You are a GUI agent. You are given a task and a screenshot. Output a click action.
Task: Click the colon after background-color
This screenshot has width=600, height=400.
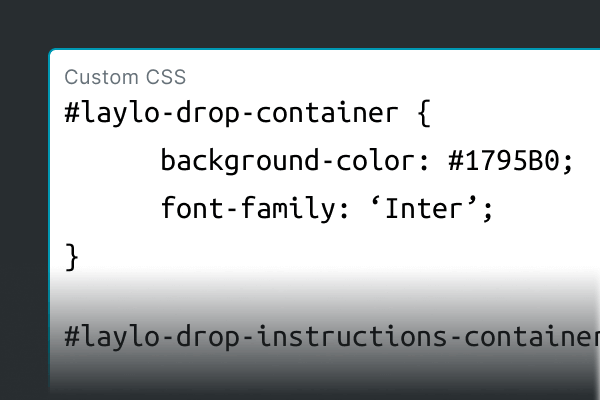(x=429, y=162)
